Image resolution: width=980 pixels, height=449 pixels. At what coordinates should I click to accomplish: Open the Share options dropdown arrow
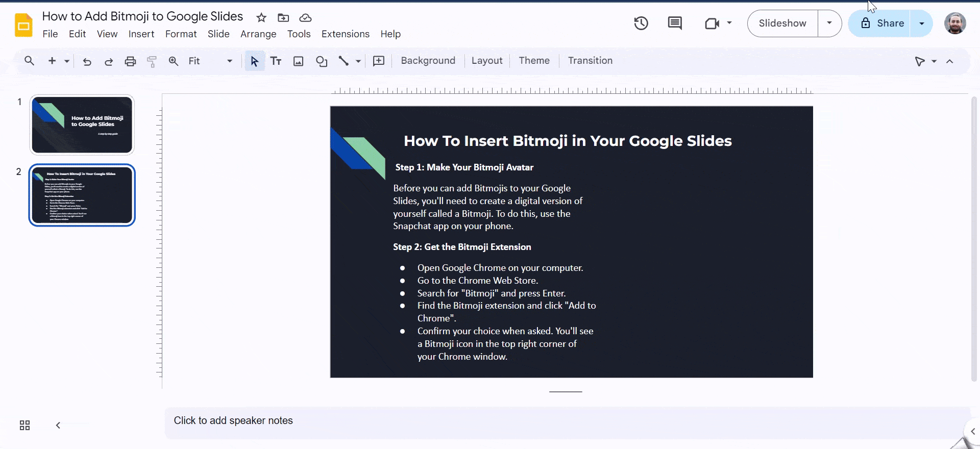point(922,23)
